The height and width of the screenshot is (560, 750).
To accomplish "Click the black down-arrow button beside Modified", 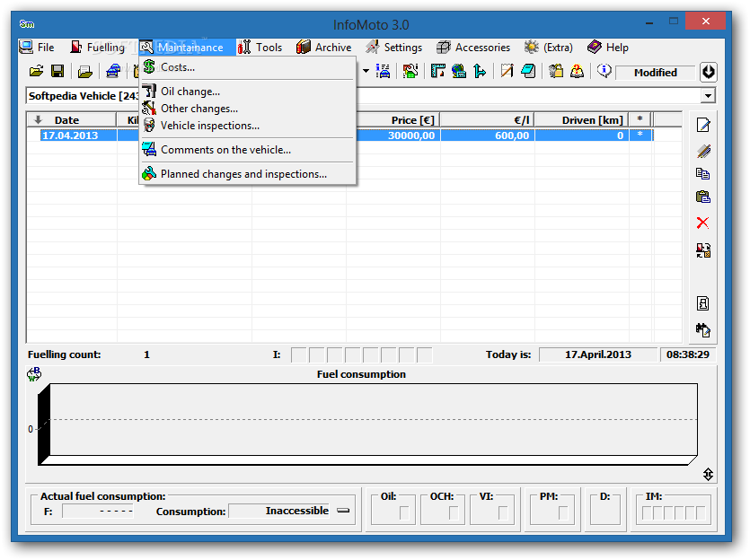I will tap(708, 72).
